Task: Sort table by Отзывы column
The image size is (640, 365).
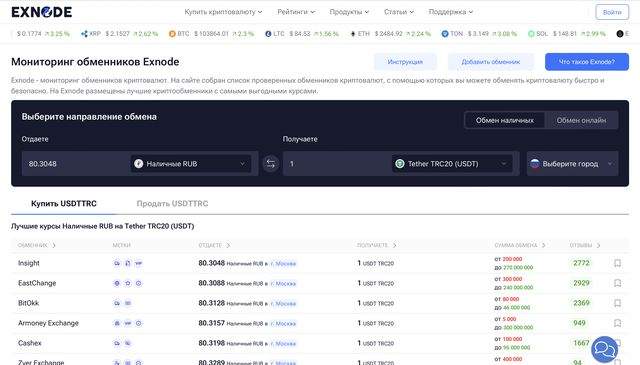Action: [585, 245]
